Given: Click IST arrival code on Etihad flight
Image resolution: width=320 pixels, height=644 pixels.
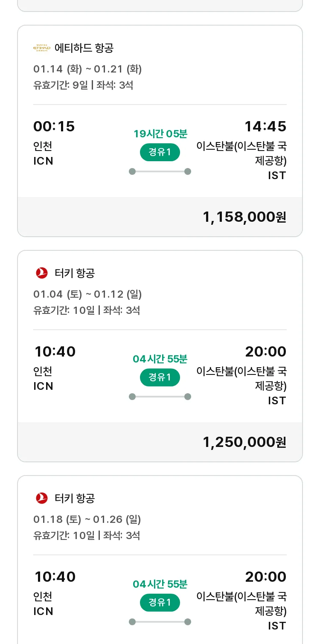Looking at the screenshot, I should click(277, 175).
